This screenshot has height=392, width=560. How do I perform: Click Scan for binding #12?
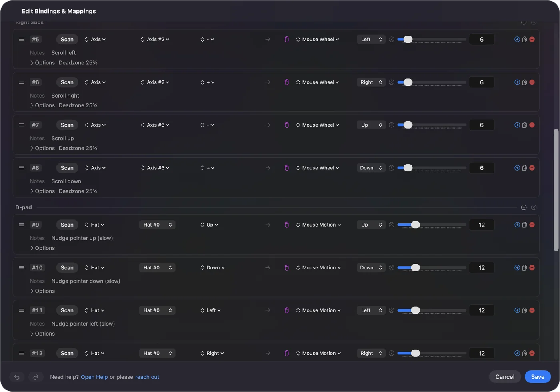[67, 353]
